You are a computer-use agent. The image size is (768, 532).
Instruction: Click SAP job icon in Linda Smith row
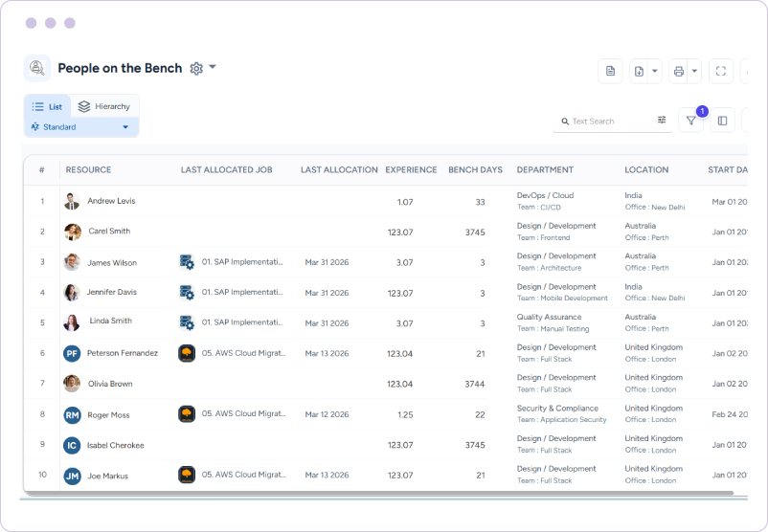187,323
